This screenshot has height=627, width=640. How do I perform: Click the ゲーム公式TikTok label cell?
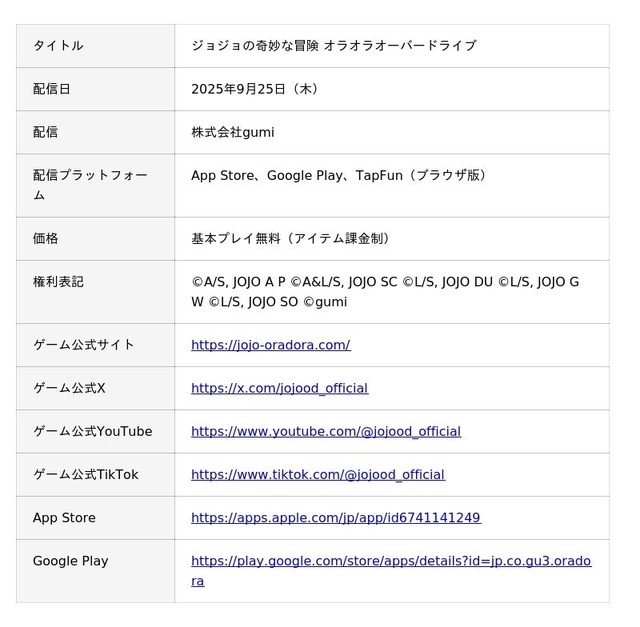[96, 475]
